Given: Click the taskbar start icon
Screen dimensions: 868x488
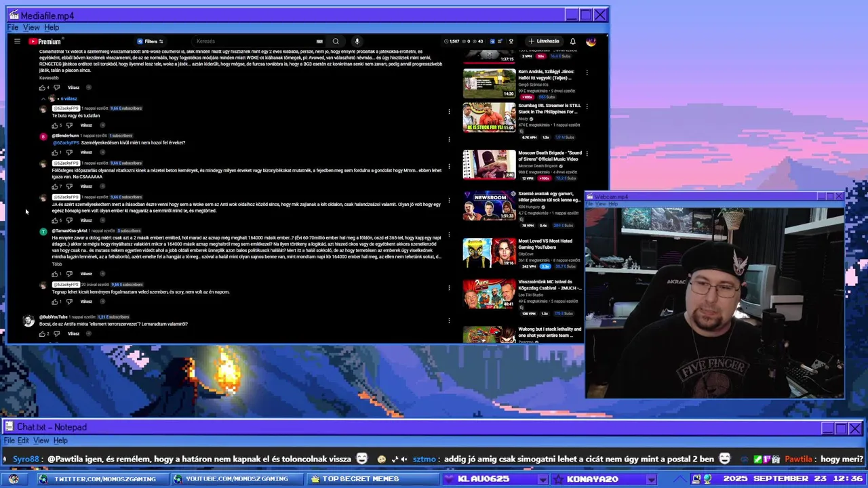Looking at the screenshot, I should [x=14, y=479].
